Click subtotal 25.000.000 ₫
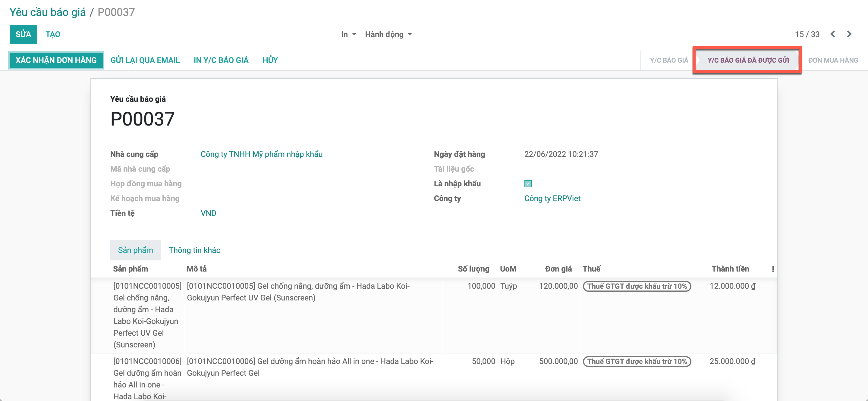 pos(732,361)
